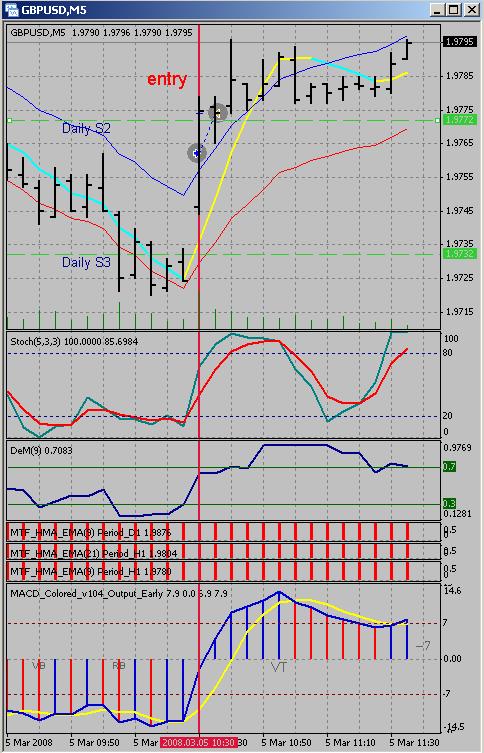The height and width of the screenshot is (753, 484).
Task: Click the upper gray circle trade marker
Action: point(218,113)
